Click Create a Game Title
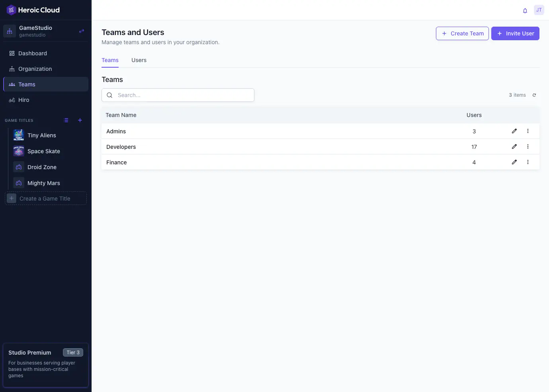549x392 pixels. point(45,198)
